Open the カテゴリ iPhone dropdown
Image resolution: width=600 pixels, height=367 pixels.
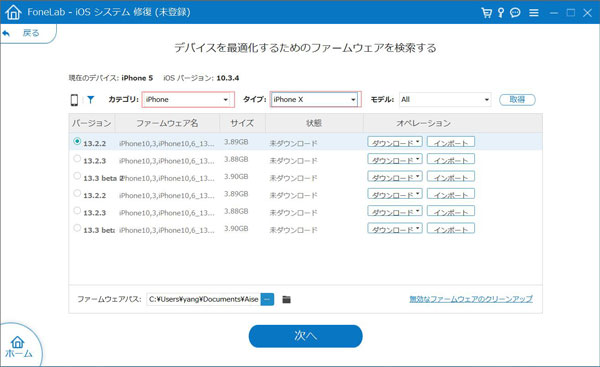[188, 99]
